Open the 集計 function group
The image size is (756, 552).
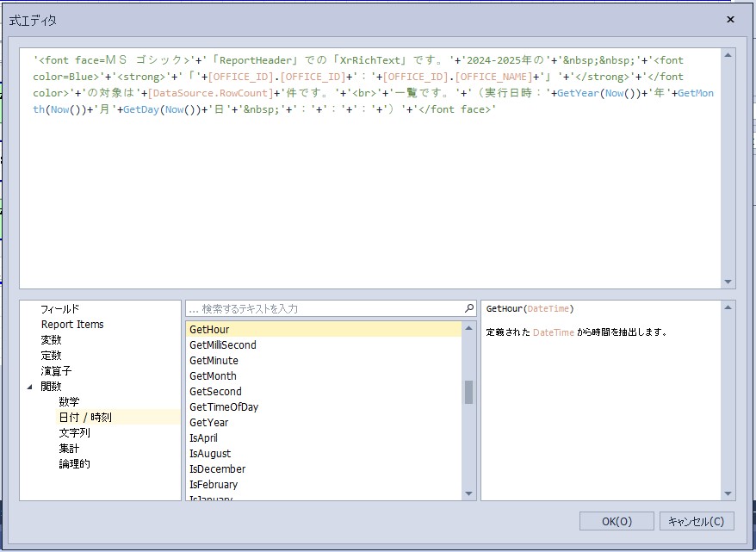(x=69, y=449)
